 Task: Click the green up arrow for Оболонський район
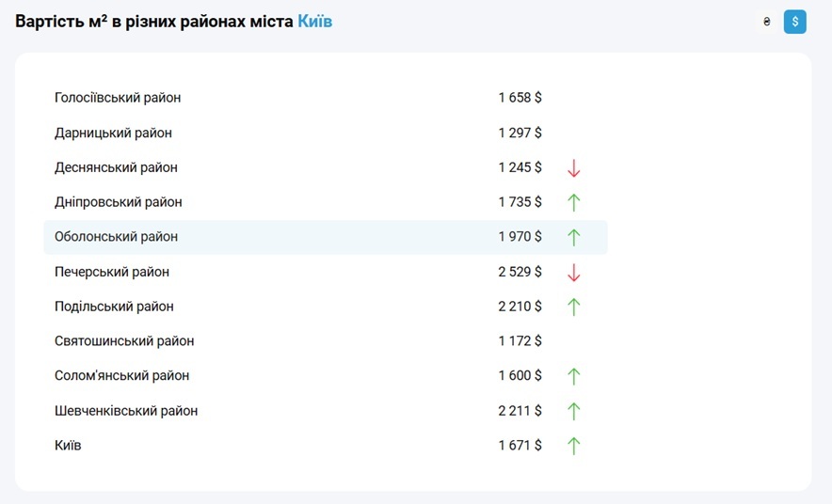click(x=574, y=237)
